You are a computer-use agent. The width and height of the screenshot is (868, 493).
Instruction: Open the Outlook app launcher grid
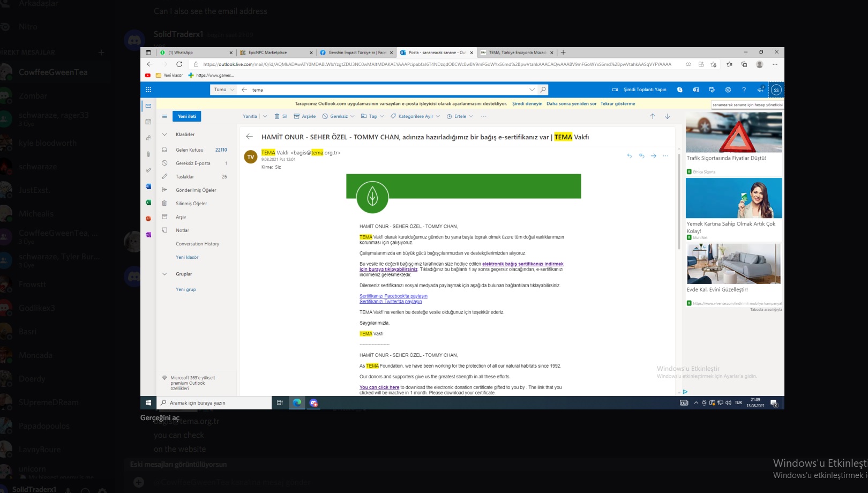click(148, 89)
